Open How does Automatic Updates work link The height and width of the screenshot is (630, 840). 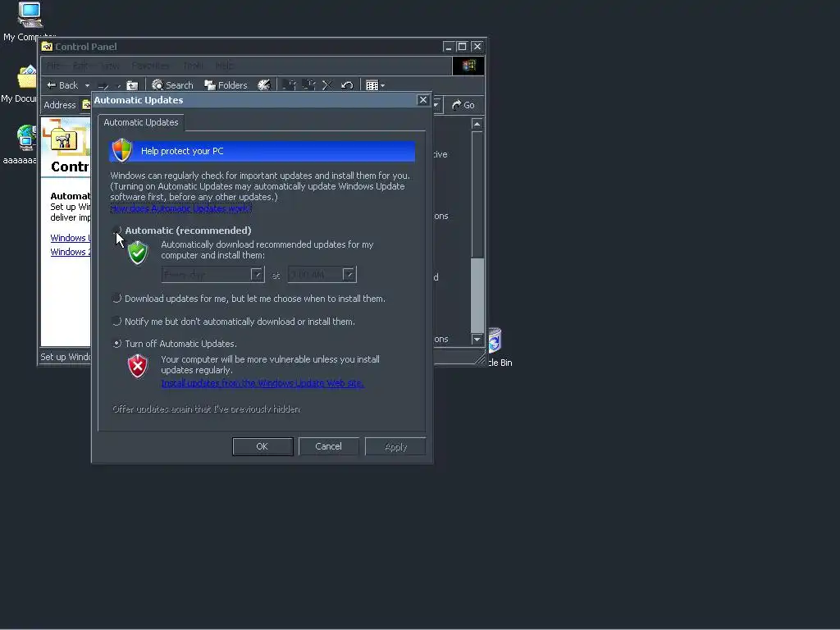coord(181,208)
